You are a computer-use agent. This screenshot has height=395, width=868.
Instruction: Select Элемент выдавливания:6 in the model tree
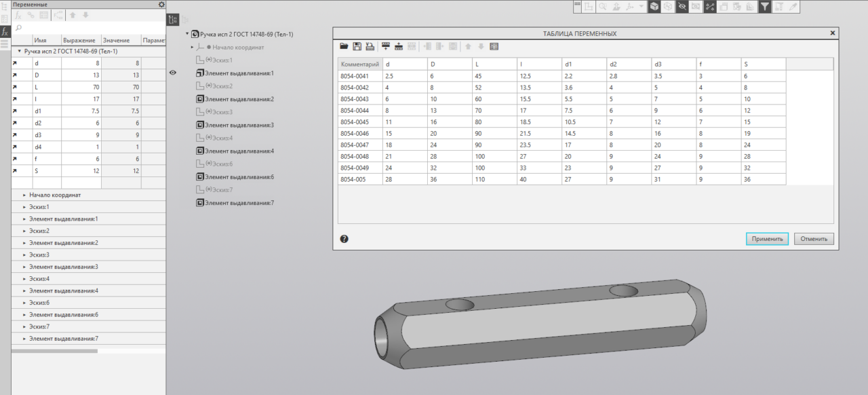[x=239, y=177]
